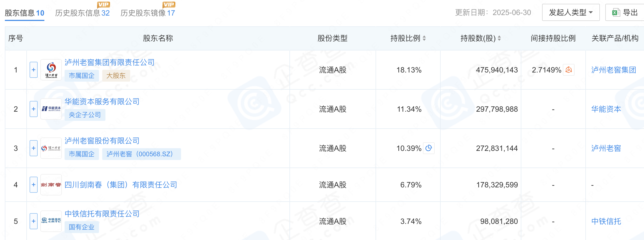Image resolution: width=644 pixels, height=240 pixels.
Task: Expand row 1 with the plus button
Action: [x=34, y=70]
